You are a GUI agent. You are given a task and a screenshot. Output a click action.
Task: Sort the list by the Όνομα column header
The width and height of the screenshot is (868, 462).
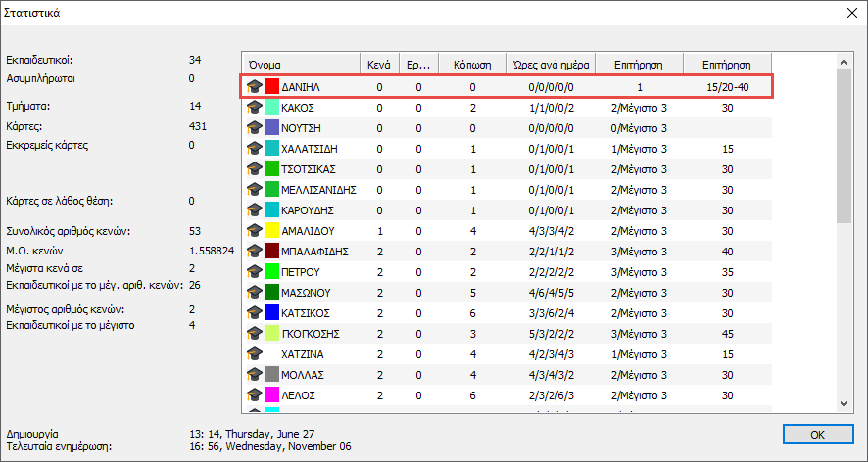[300, 65]
